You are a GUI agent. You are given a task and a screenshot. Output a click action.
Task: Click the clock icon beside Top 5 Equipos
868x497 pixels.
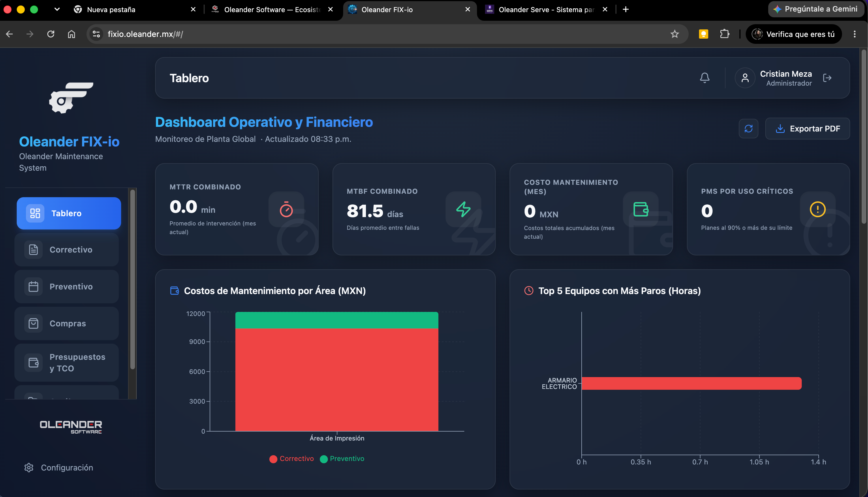pyautogui.click(x=529, y=291)
